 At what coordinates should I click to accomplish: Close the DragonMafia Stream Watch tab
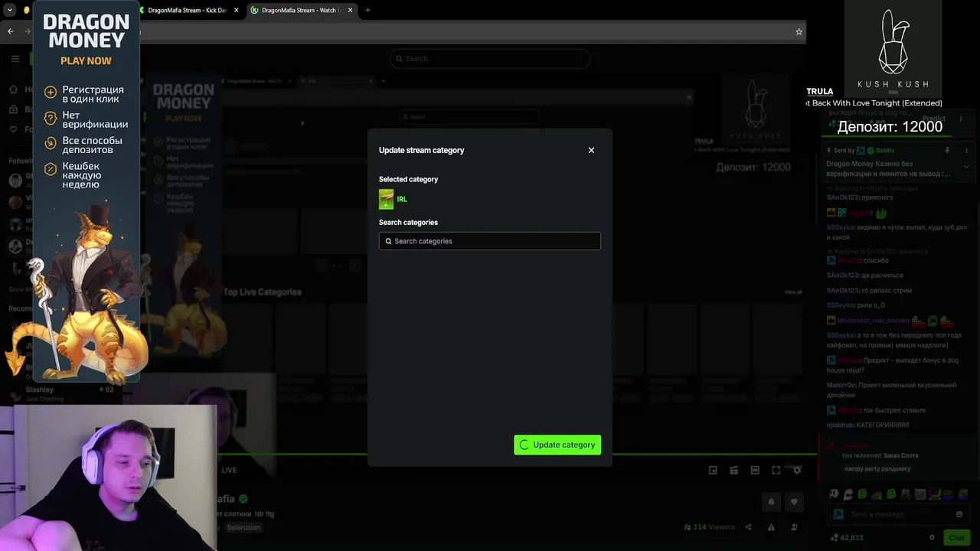click(x=351, y=10)
